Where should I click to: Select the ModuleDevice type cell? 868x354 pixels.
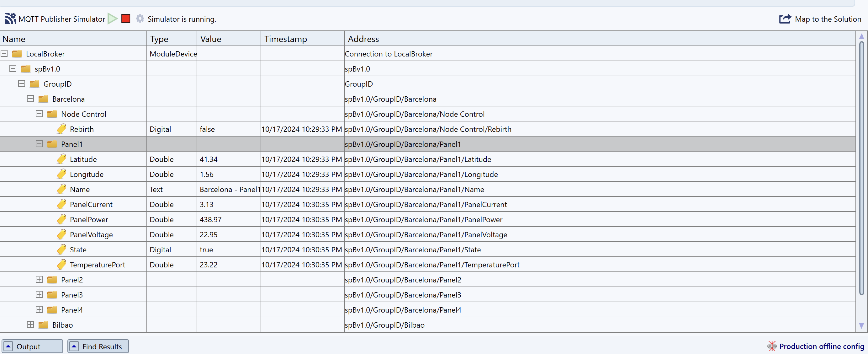click(x=172, y=54)
